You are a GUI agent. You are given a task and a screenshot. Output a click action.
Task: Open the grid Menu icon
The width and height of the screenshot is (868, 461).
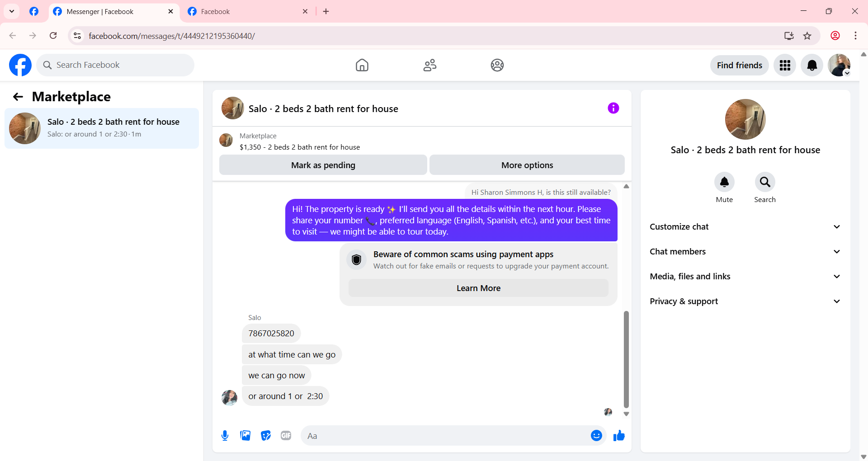click(x=785, y=66)
